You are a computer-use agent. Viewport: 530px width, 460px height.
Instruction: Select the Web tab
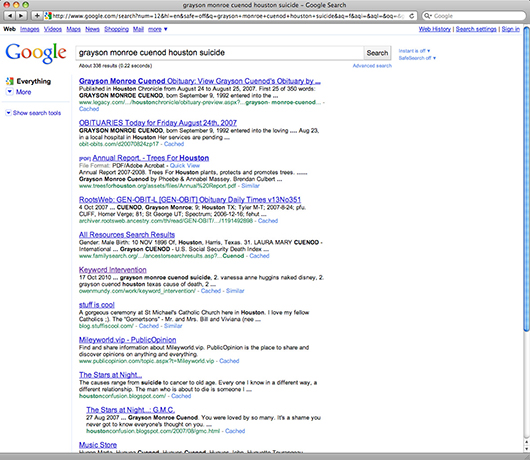pyautogui.click(x=9, y=29)
